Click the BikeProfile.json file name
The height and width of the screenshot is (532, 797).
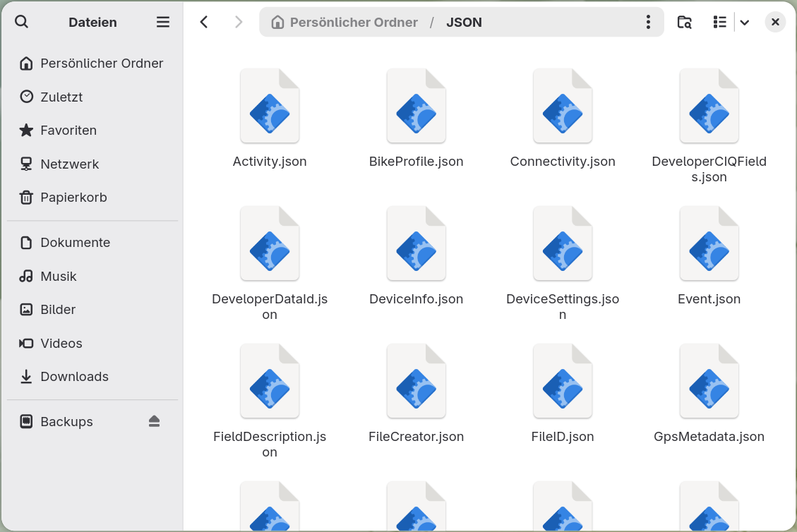tap(417, 162)
